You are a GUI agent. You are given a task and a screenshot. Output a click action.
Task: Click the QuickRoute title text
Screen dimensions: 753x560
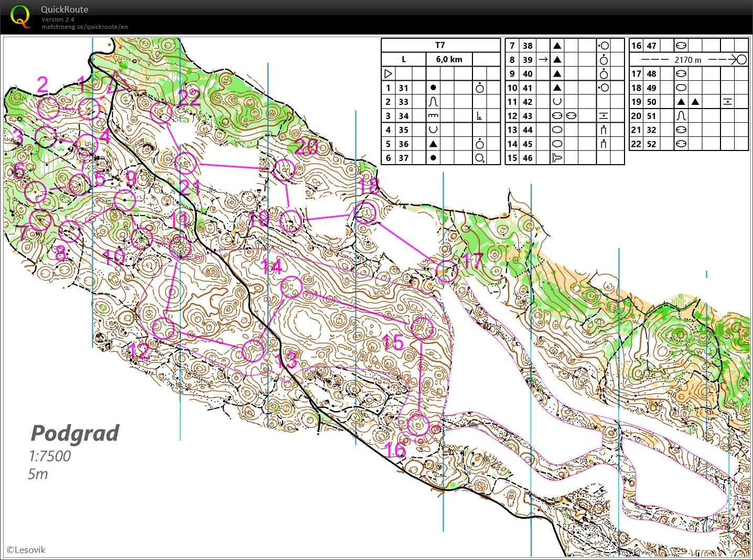click(x=64, y=9)
